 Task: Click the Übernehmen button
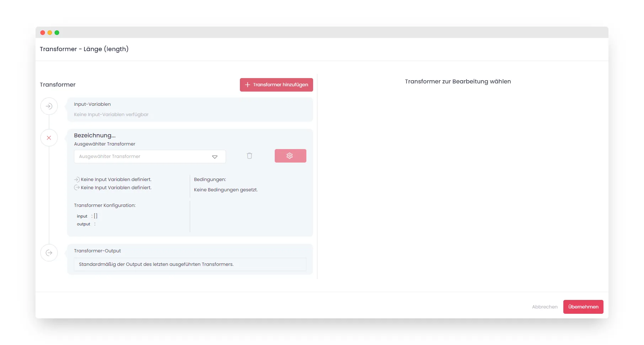point(583,307)
